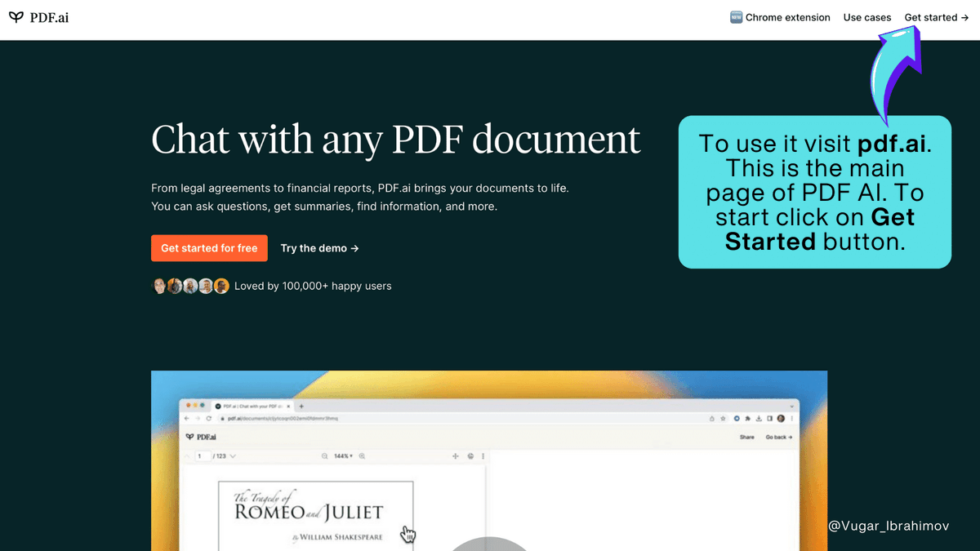
Task: Click the browser back arrow in demo video
Action: [x=186, y=419]
